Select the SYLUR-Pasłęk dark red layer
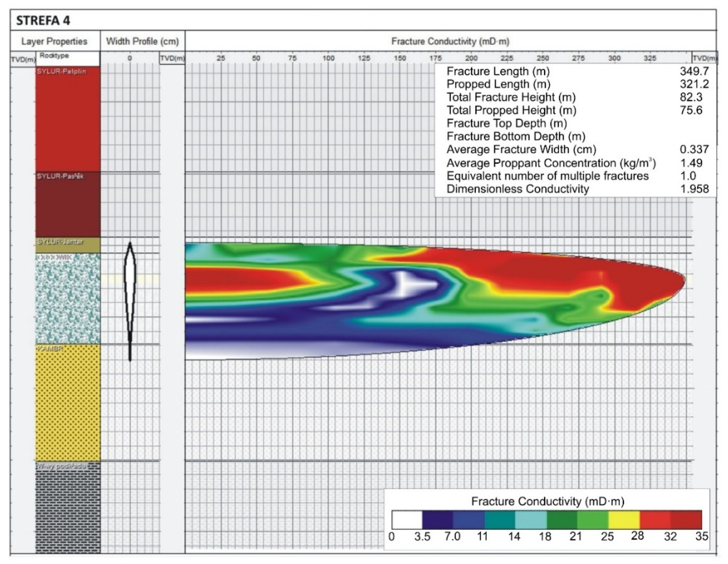 pyautogui.click(x=68, y=204)
